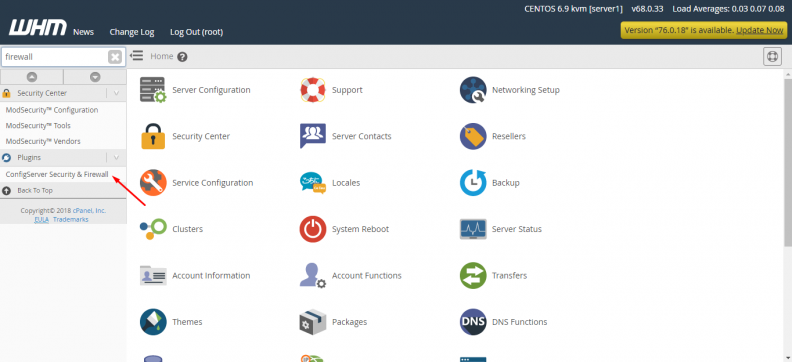Click the Load Averages text
This screenshot has height=362, width=792.
pos(728,9)
